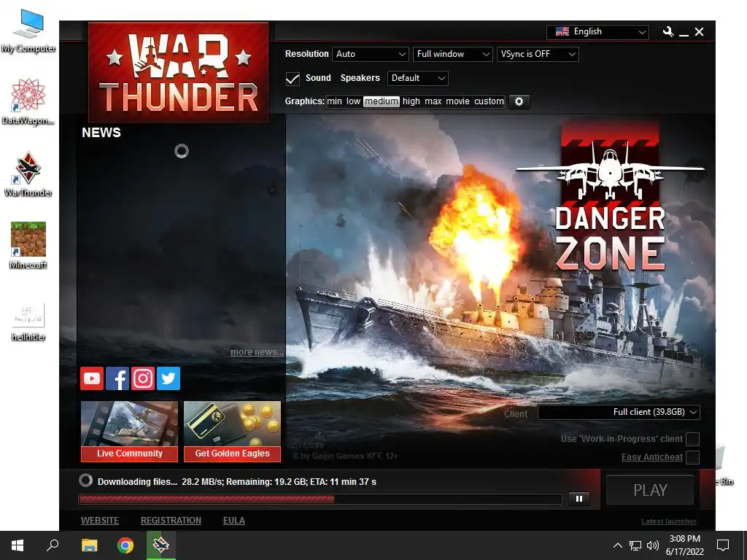
Task: Click the Danger Zone promo artwork
Action: click(610, 198)
